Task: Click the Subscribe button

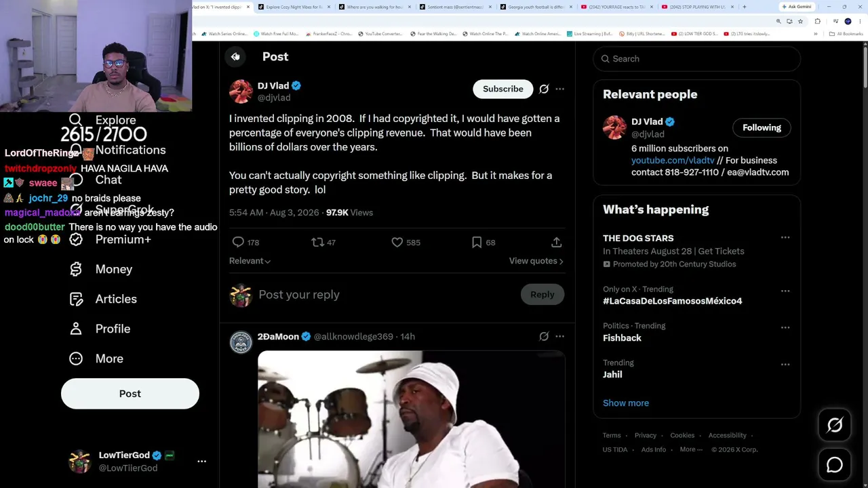Action: pyautogui.click(x=503, y=89)
